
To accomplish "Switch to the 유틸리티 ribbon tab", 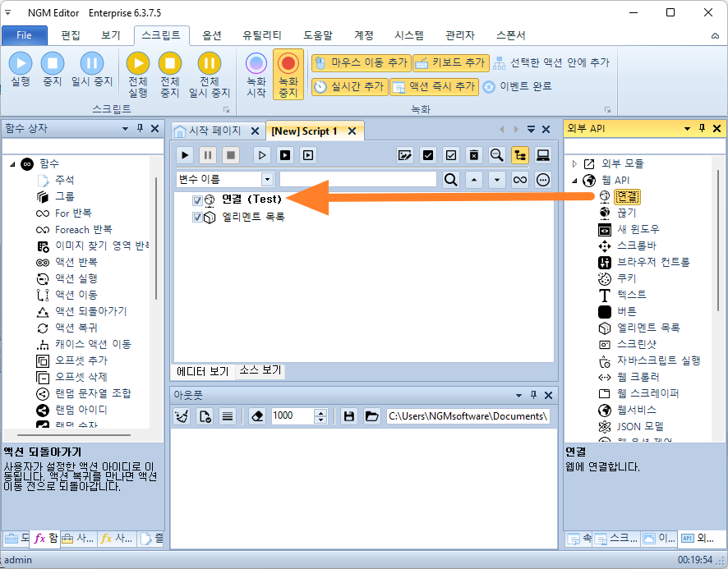I will coord(262,35).
